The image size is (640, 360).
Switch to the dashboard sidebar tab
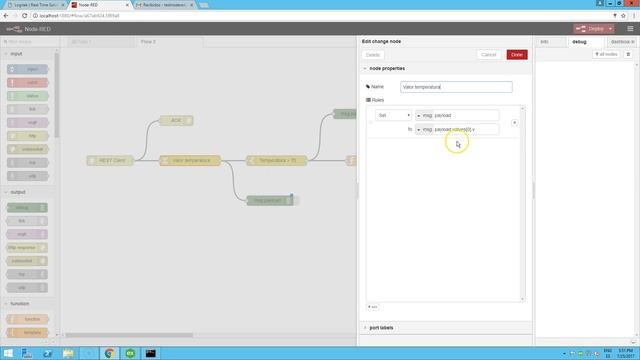coord(622,42)
